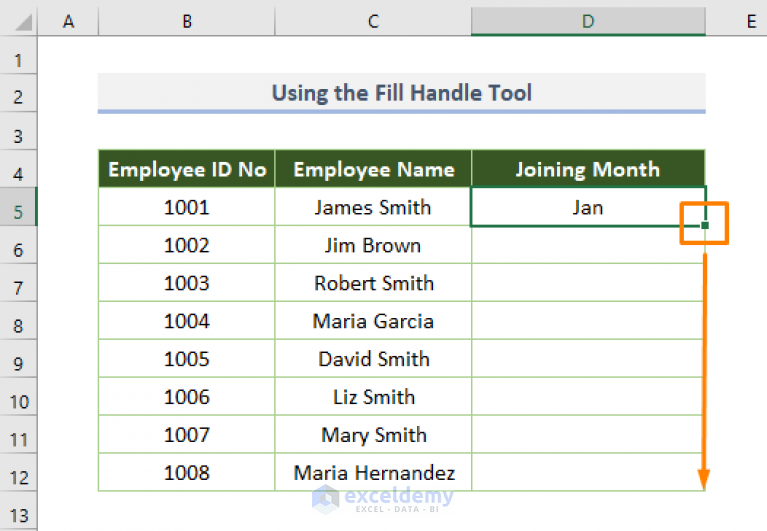Click the 'Joining Month' header cell

click(588, 169)
